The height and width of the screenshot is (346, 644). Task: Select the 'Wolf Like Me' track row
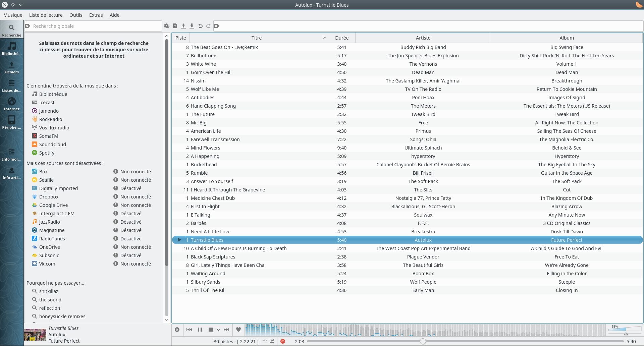click(x=407, y=89)
